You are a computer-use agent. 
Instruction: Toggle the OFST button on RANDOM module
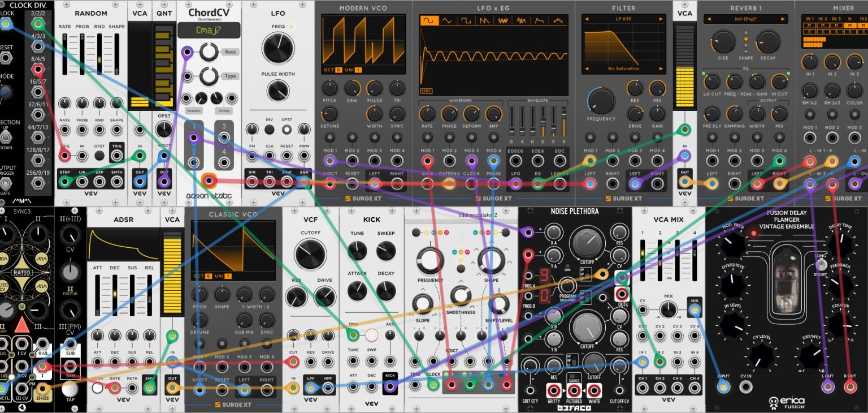(x=99, y=157)
